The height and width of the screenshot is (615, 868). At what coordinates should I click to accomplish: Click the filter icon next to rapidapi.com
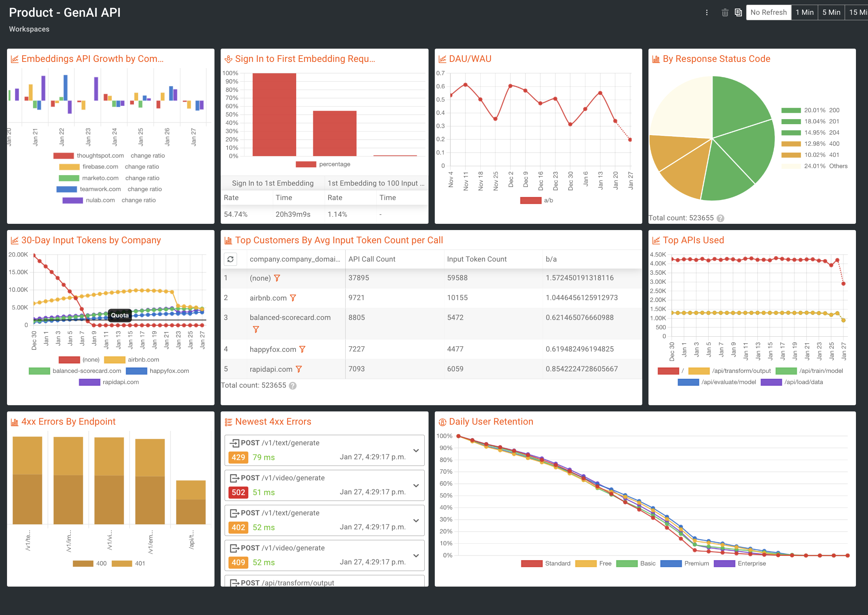coord(299,369)
